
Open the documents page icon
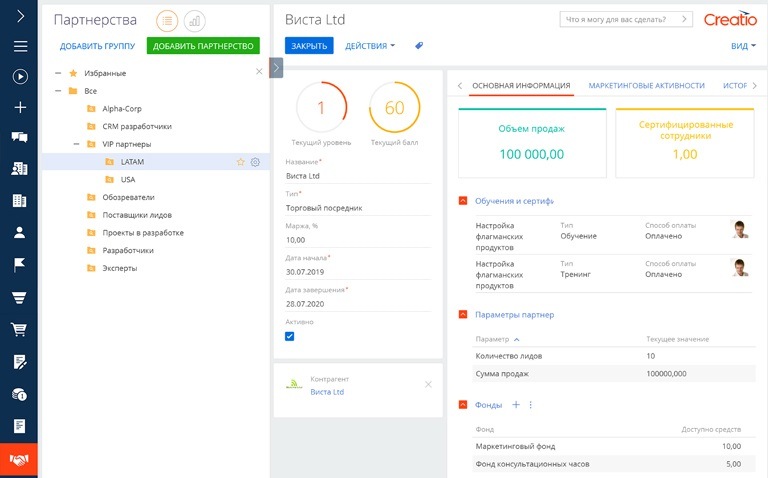point(20,426)
